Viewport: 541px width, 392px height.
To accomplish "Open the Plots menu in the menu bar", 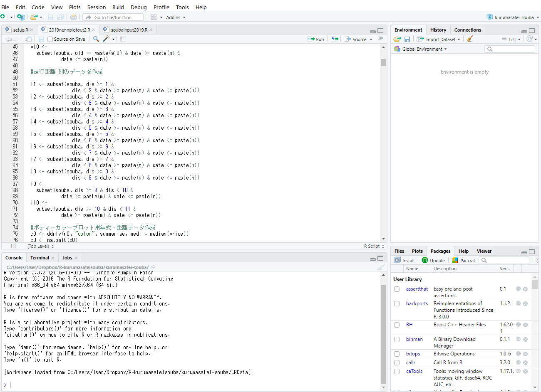I will [75, 7].
